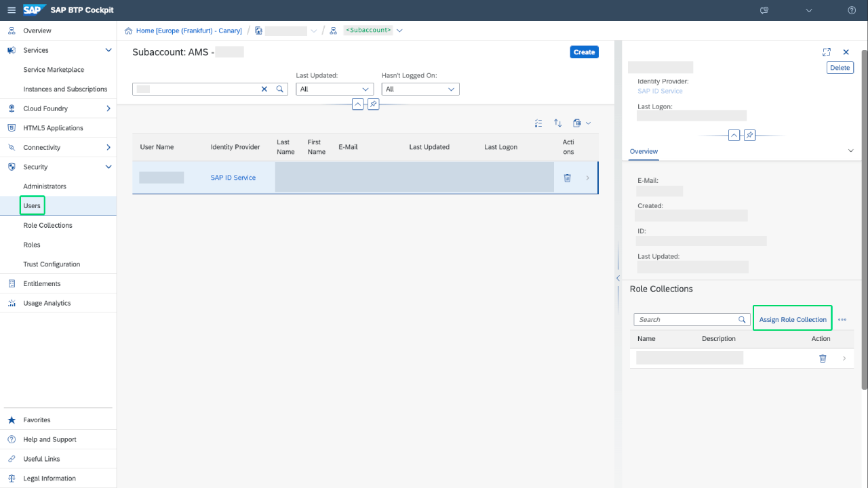Click the export table icon
Image resolution: width=868 pixels, height=488 pixels.
click(x=577, y=123)
